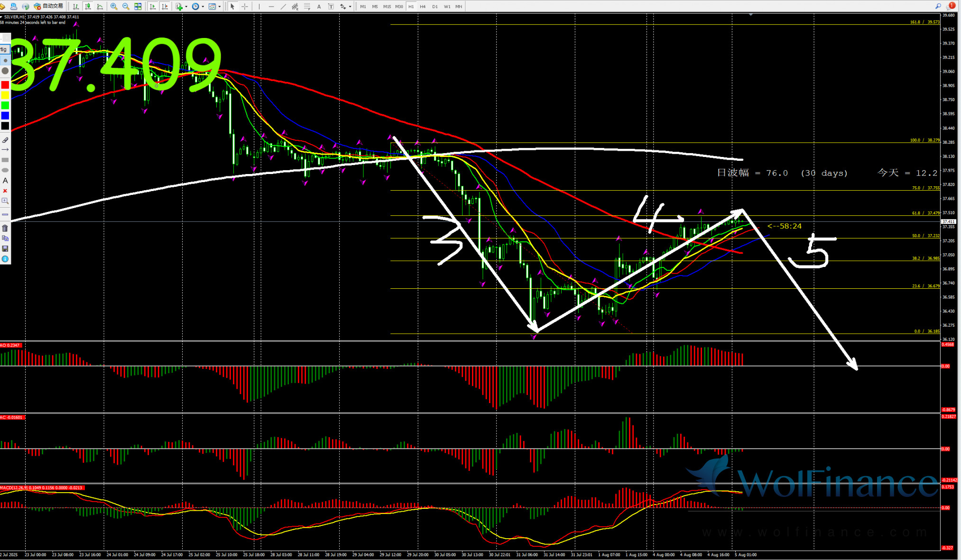The height and width of the screenshot is (560, 961).
Task: Click the 自动交易 auto-trading button
Action: (48, 6)
